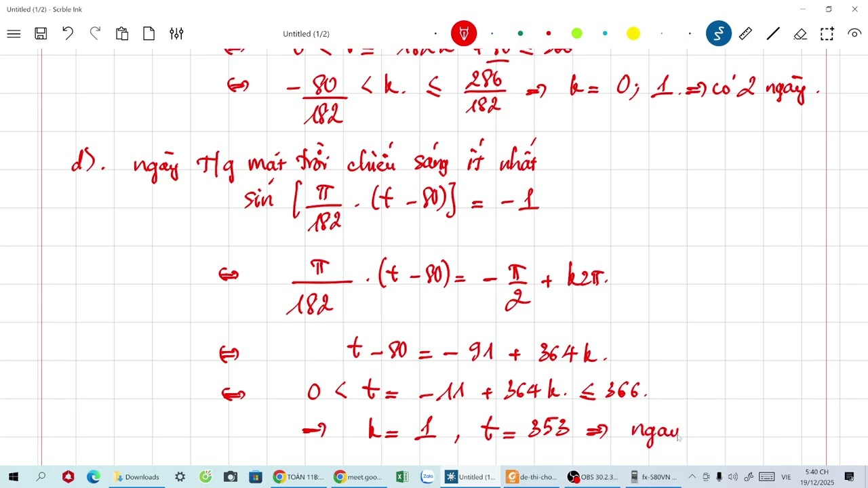Switch to OBS 30.2.3 taskbar item

pyautogui.click(x=593, y=477)
